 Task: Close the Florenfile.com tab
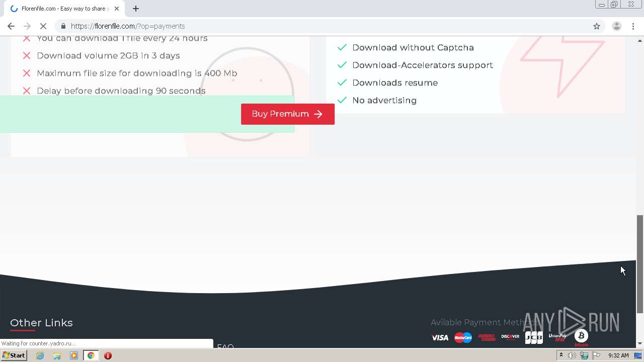[x=117, y=9]
